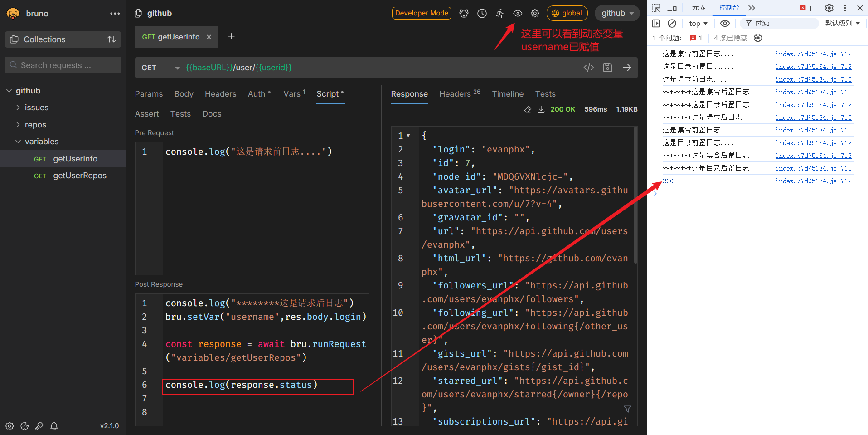This screenshot has width=868, height=435.
Task: Toggle DevTools device toolbar icon
Action: [672, 8]
